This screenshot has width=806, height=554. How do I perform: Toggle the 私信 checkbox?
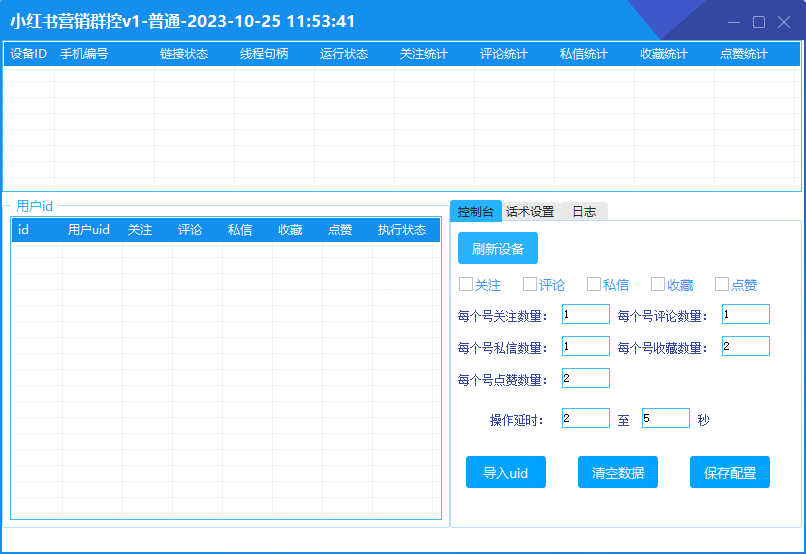click(x=594, y=285)
